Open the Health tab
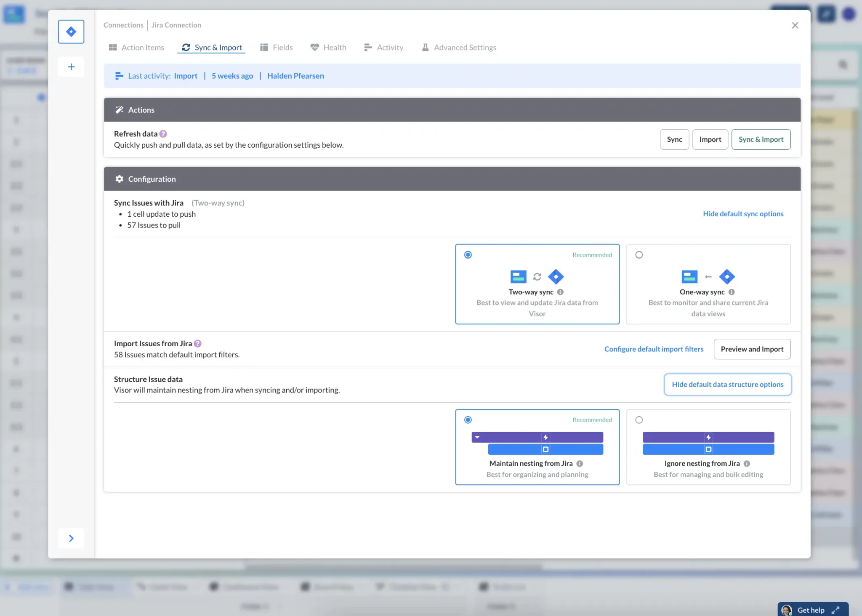This screenshot has width=862, height=616. (328, 48)
